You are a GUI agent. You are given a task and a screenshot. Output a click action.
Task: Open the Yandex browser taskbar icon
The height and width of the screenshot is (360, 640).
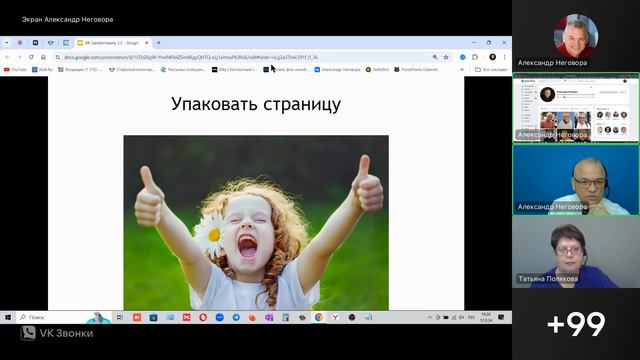(335, 317)
